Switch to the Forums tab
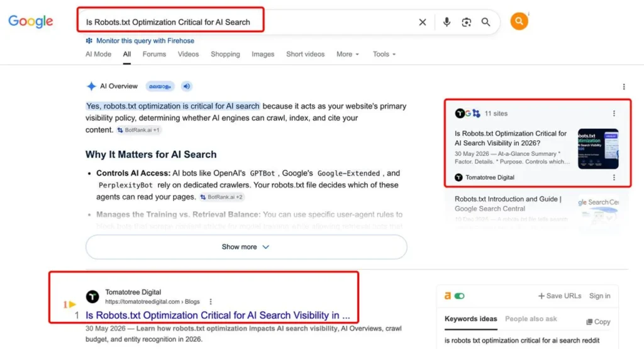This screenshot has height=349, width=644. 154,54
